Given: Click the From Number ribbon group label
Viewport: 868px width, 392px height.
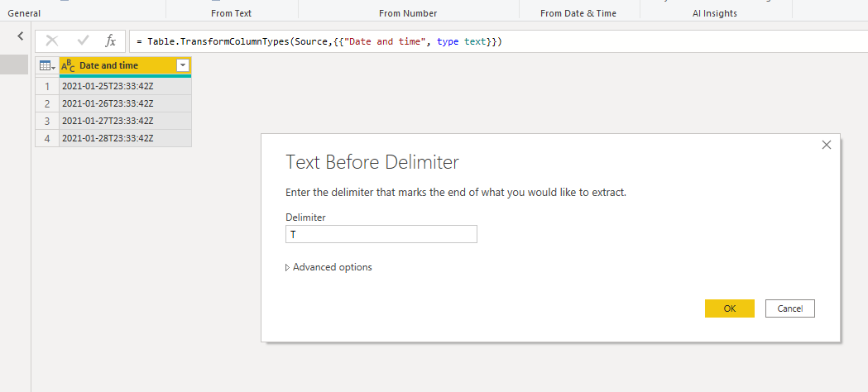Looking at the screenshot, I should click(x=408, y=13).
